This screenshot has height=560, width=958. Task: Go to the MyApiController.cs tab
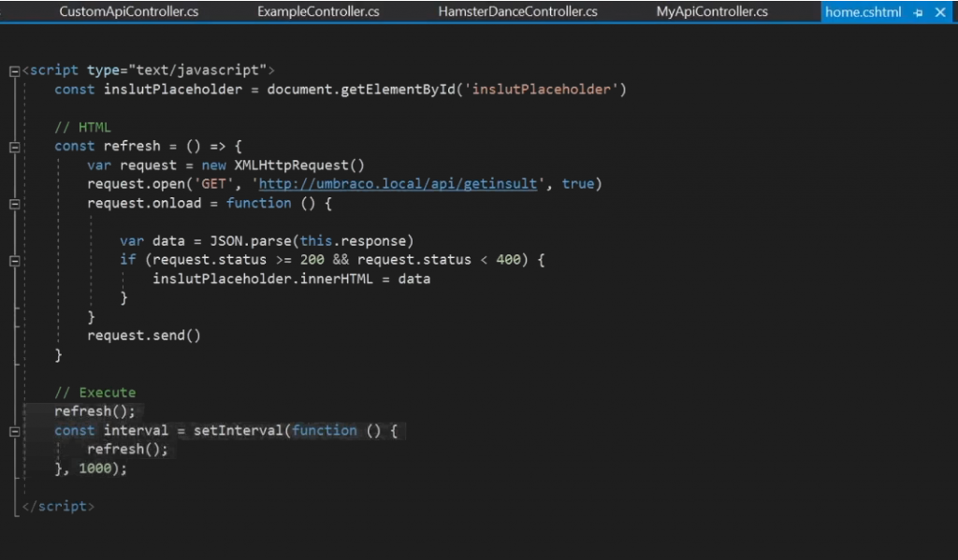click(x=712, y=12)
